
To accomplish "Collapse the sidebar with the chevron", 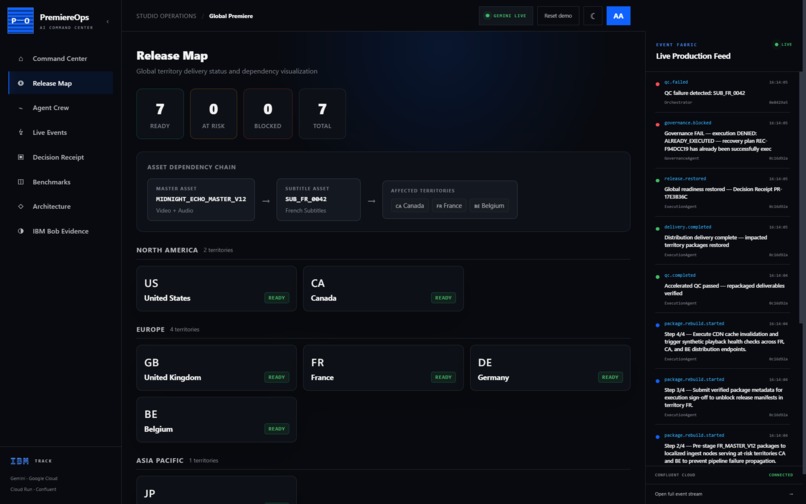I will [107, 22].
